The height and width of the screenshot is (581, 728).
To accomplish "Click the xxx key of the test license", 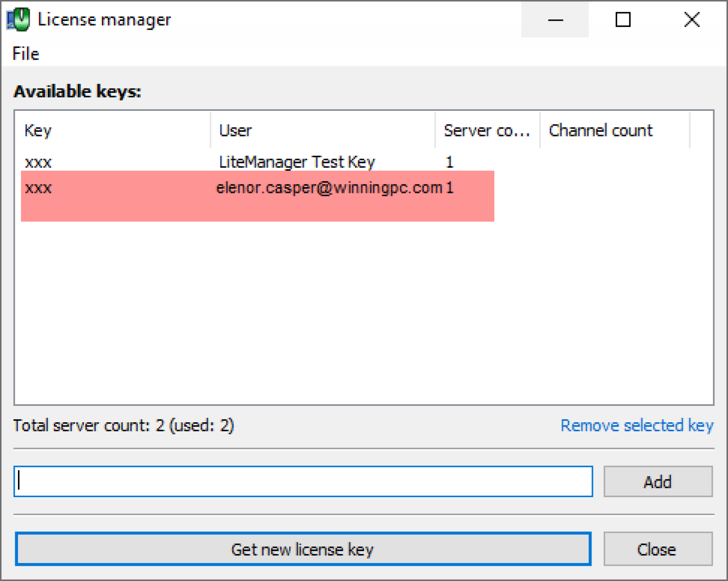I will (x=37, y=162).
